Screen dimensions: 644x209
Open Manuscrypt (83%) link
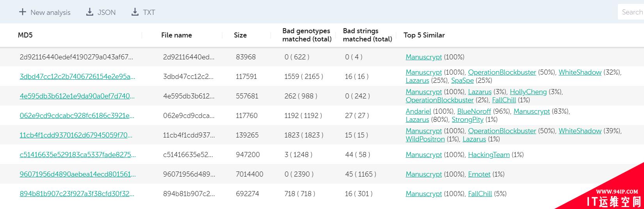point(532,111)
